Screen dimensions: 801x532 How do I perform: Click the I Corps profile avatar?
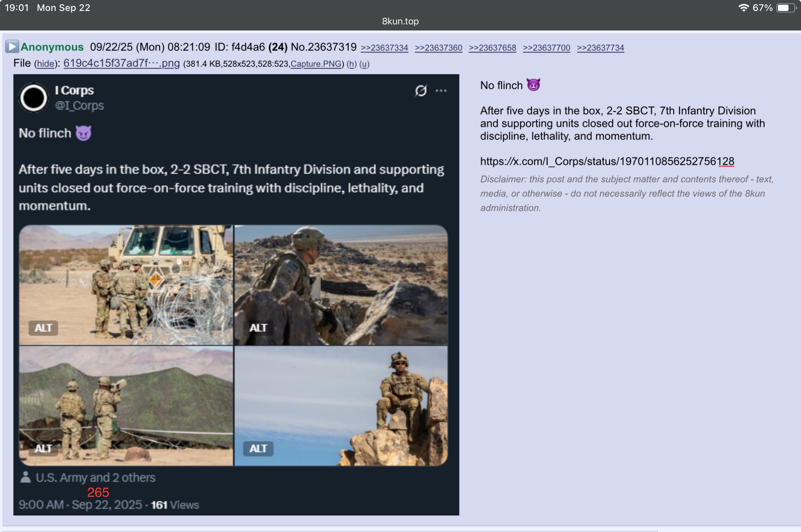(x=33, y=98)
